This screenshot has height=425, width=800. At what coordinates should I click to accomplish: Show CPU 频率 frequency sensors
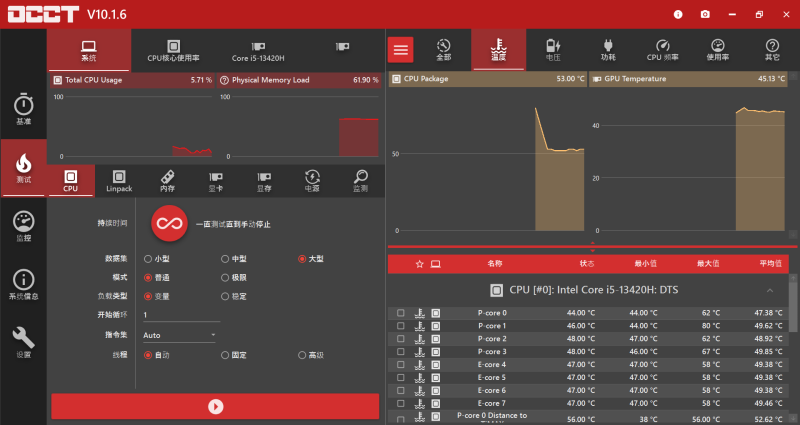662,50
